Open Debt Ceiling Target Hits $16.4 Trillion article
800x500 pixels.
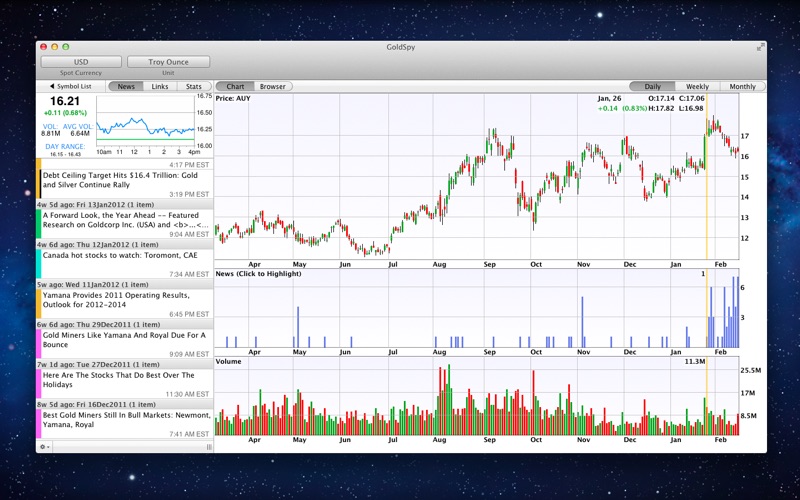pos(125,184)
